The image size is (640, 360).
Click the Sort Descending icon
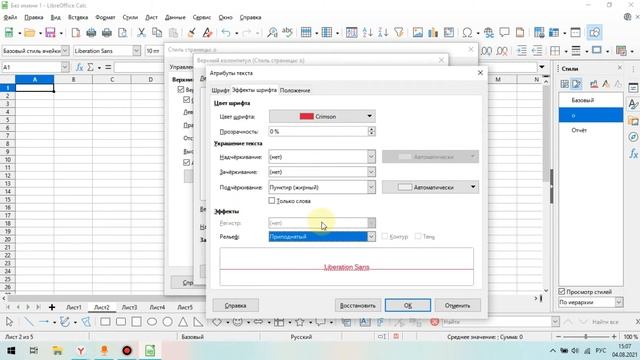click(383, 33)
